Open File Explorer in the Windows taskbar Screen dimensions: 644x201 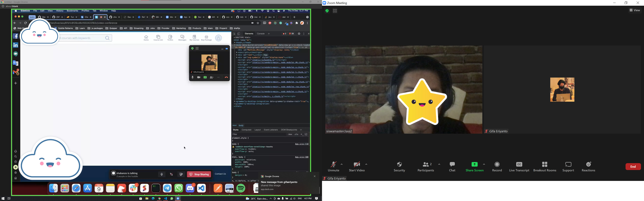[147, 198]
